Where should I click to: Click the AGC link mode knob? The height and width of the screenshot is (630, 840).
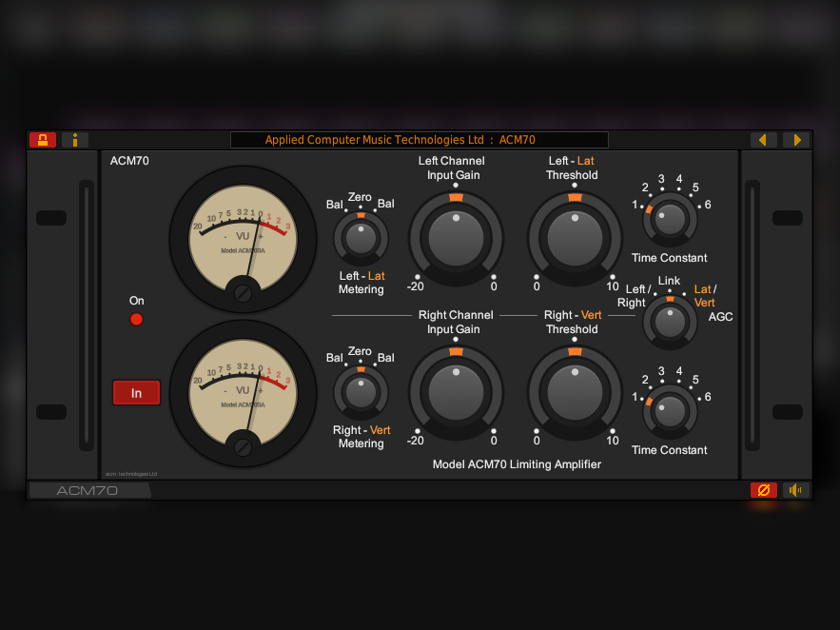(x=670, y=322)
